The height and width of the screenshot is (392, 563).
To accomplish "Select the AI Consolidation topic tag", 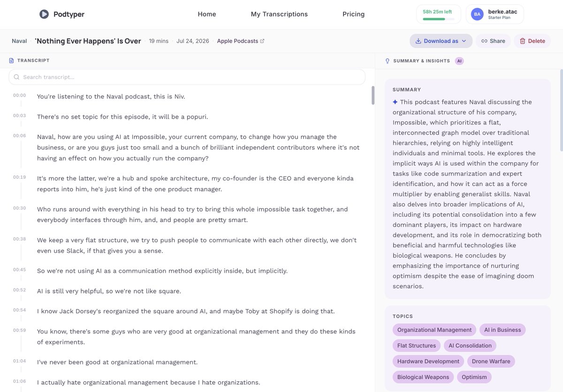I will coord(470,346).
